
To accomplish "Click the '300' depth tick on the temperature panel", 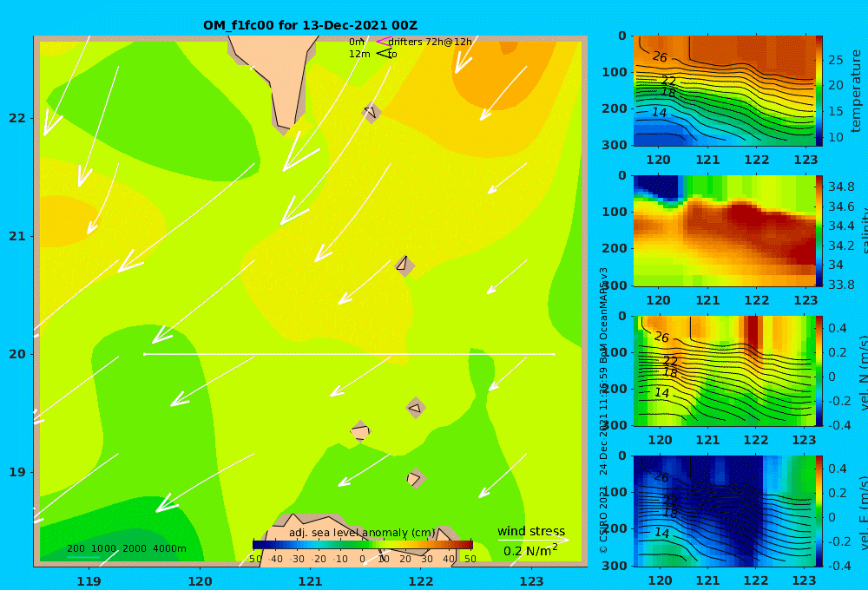I will click(615, 145).
